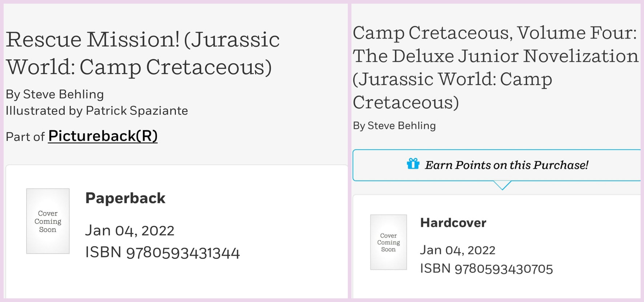Click ISBN 9780593431344 for Rescue Mission!
644x302 pixels.
162,252
